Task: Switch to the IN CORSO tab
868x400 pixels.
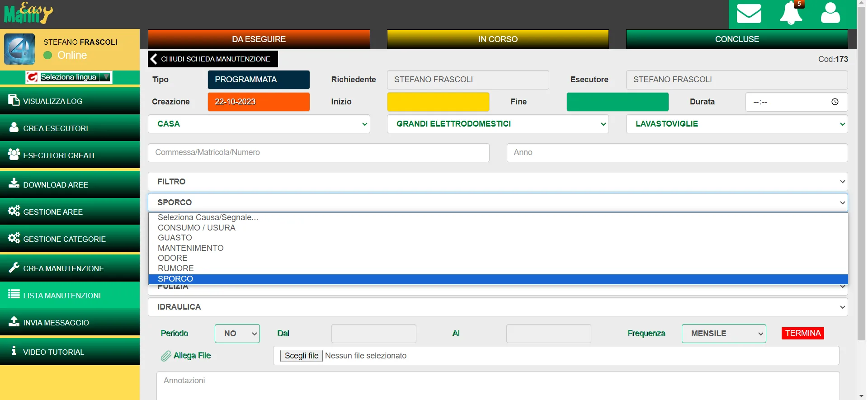Action: pyautogui.click(x=498, y=39)
